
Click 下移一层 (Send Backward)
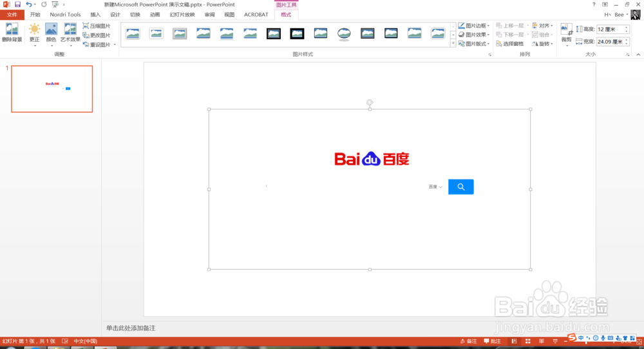509,35
